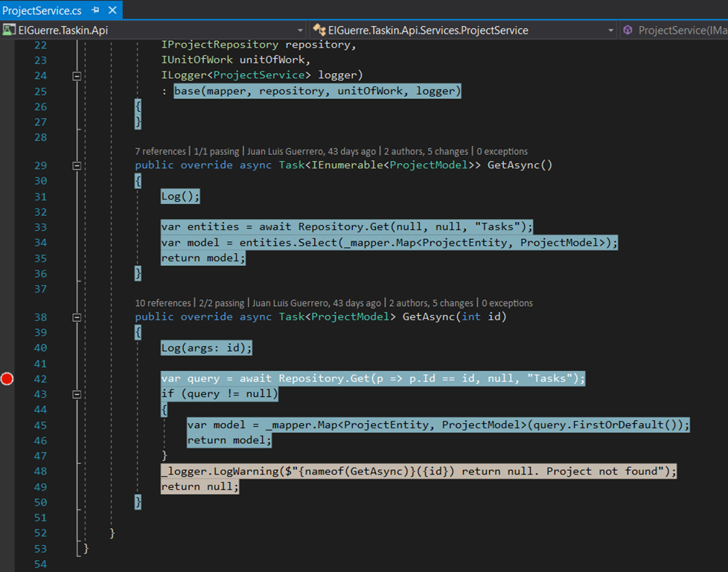
Task: Open the ElGuerre.Taskin.Api project dropdown
Action: click(x=301, y=31)
